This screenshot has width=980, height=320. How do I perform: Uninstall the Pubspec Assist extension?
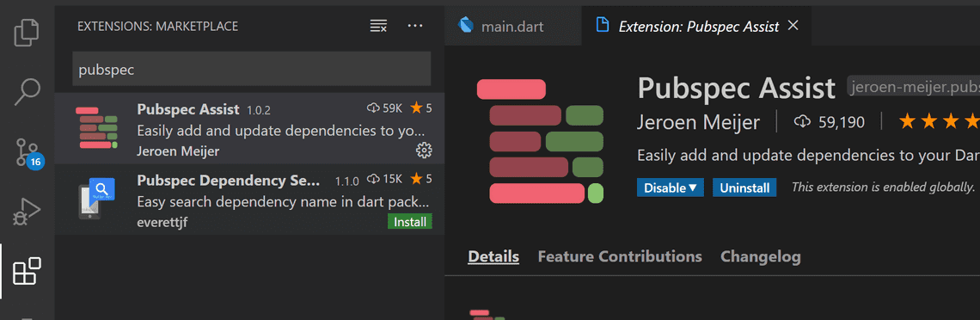pos(744,188)
